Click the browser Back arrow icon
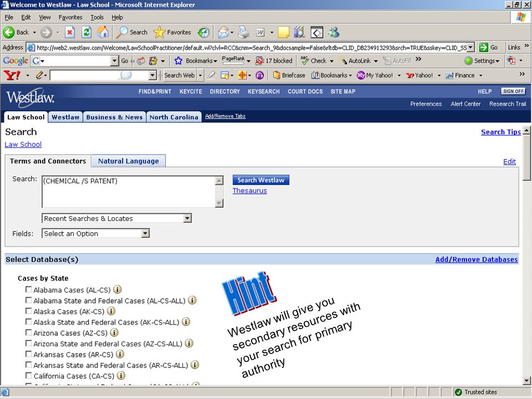532x399 pixels. click(9, 33)
